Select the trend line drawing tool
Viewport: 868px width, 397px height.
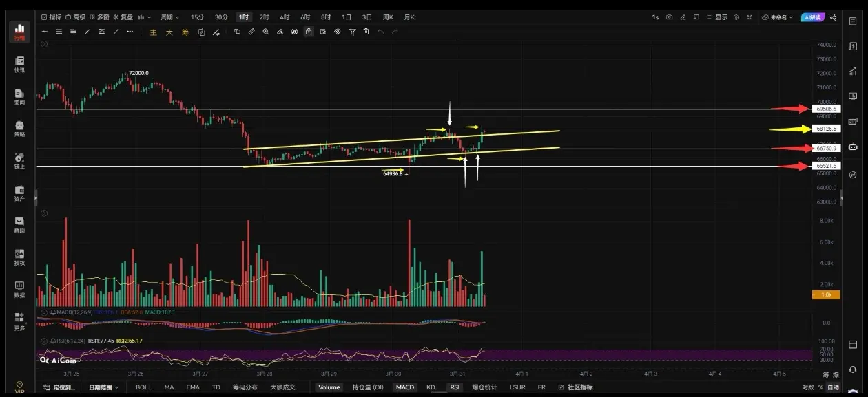(x=87, y=32)
